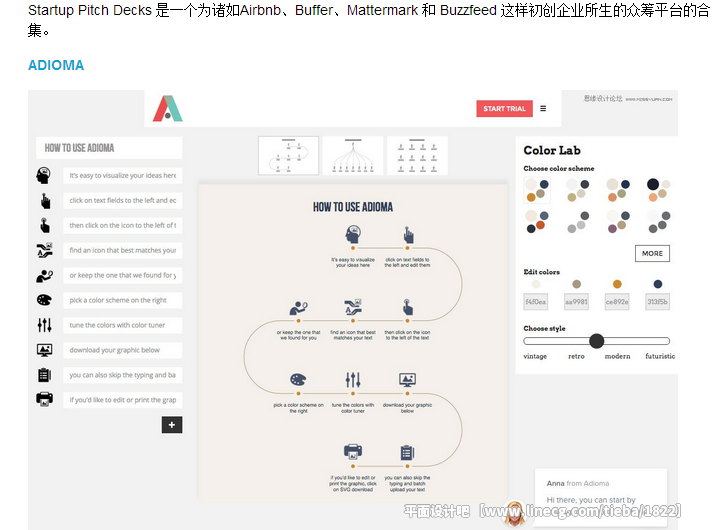This screenshot has width=722, height=530.
Task: Click the icon beside 'find an icon that best'
Action: [45, 250]
